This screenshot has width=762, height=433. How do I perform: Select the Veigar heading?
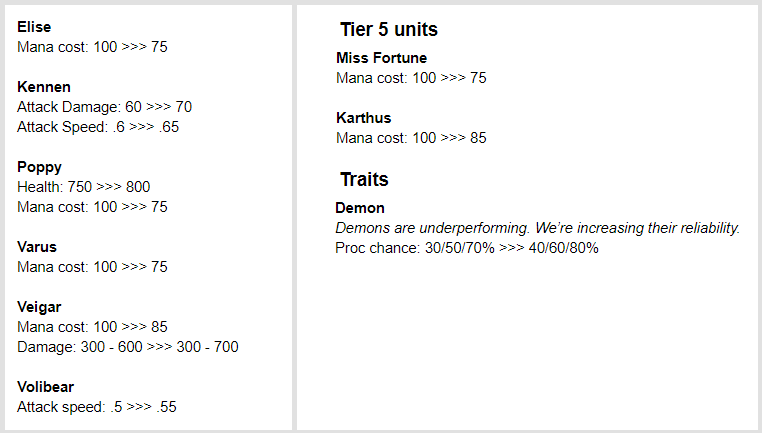tap(40, 307)
